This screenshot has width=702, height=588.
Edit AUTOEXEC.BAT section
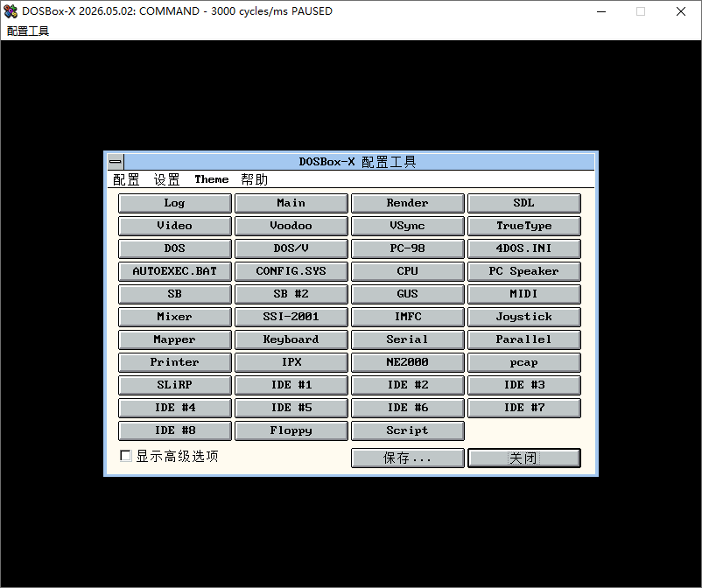pyautogui.click(x=175, y=271)
